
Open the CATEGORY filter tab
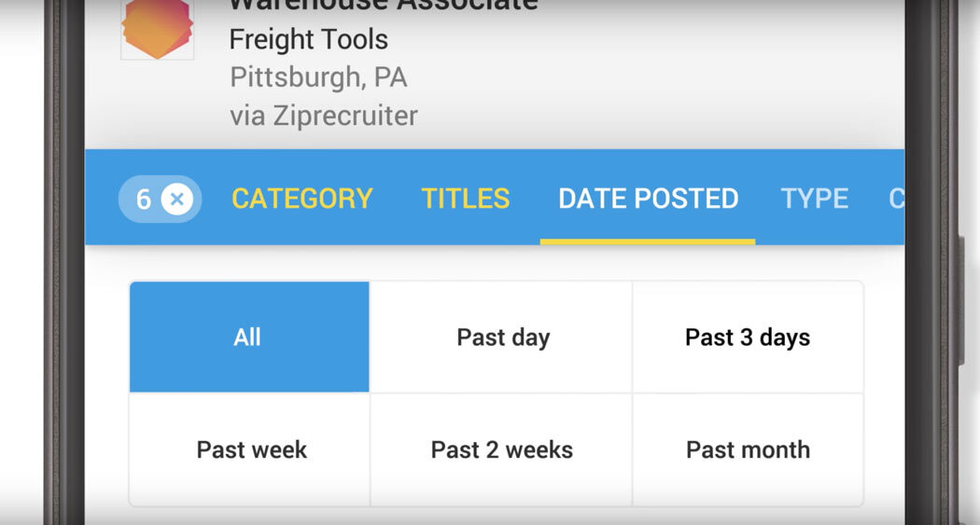tap(302, 199)
